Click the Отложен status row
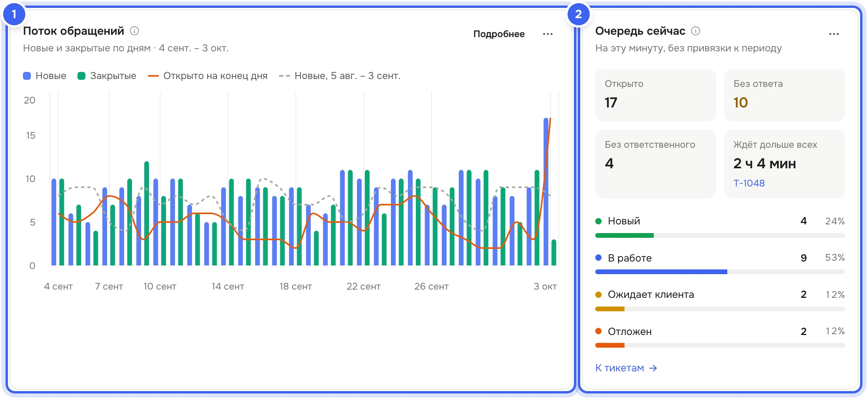868x399 pixels. pos(720,337)
